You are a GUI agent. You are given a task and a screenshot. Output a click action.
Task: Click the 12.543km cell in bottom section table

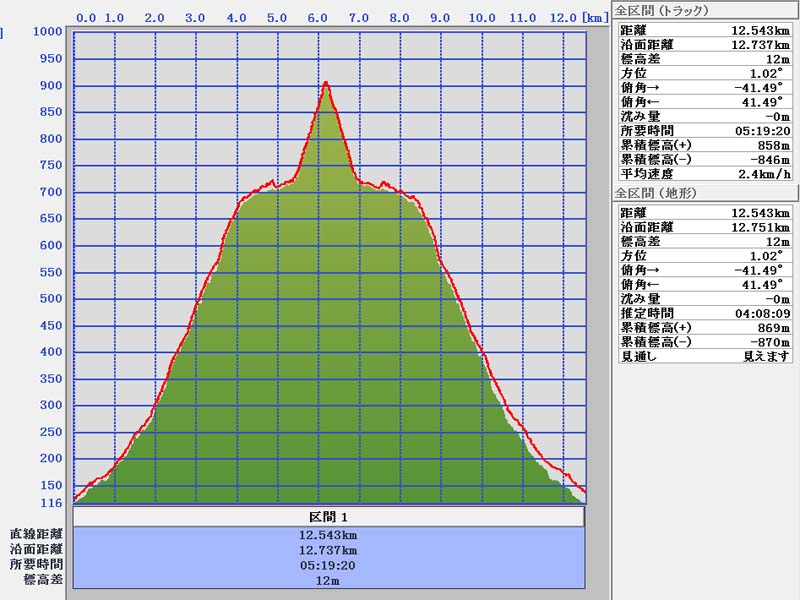tap(328, 534)
